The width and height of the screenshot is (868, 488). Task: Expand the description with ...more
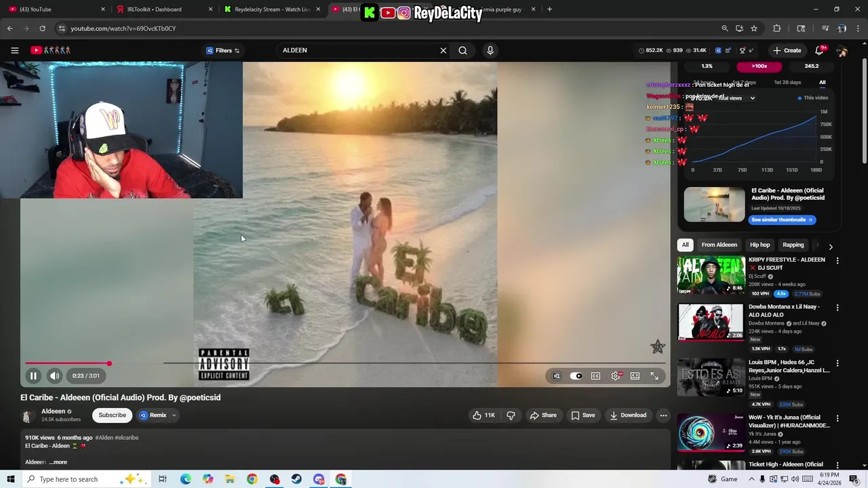[58, 462]
